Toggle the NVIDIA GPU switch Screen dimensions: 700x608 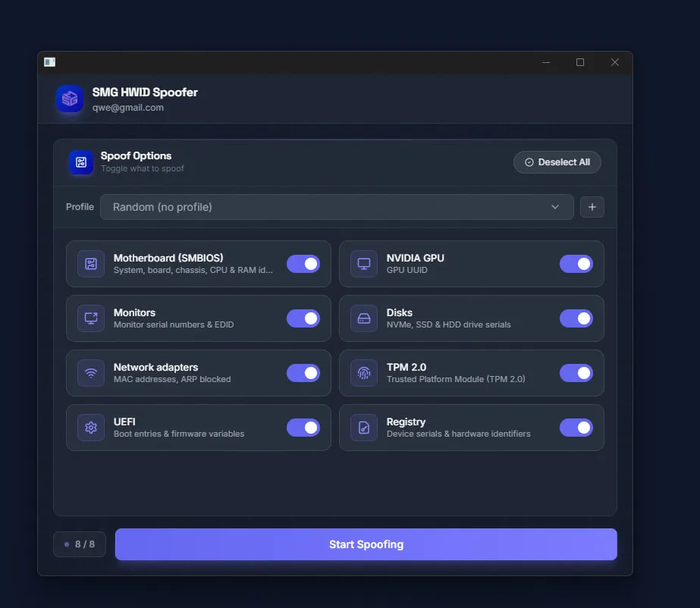[x=576, y=264]
